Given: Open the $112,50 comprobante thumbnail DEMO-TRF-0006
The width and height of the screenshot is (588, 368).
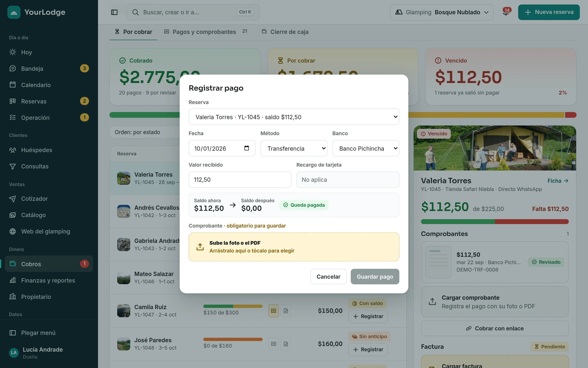Looking at the screenshot, I should coord(438,262).
